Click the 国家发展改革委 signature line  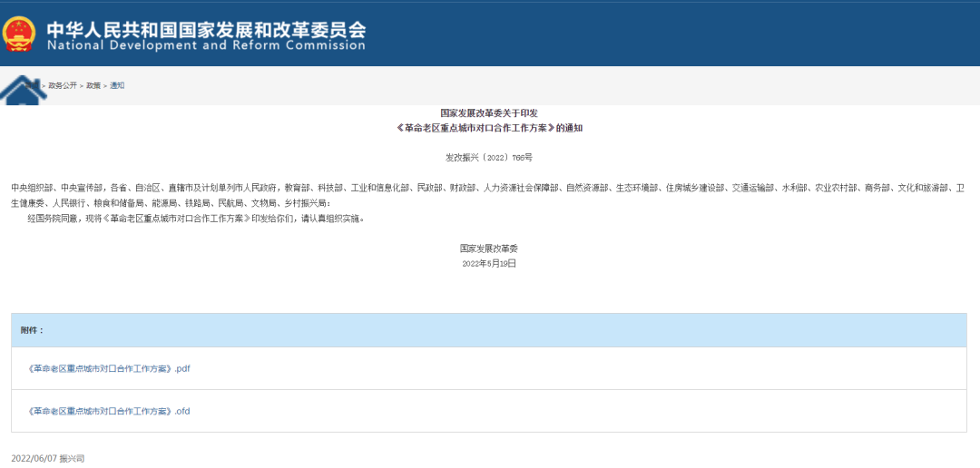489,248
